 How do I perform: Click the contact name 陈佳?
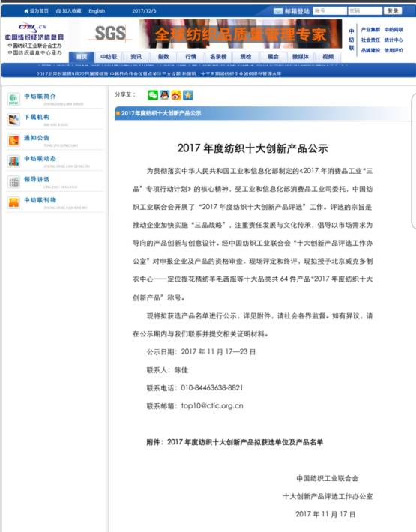pos(181,370)
